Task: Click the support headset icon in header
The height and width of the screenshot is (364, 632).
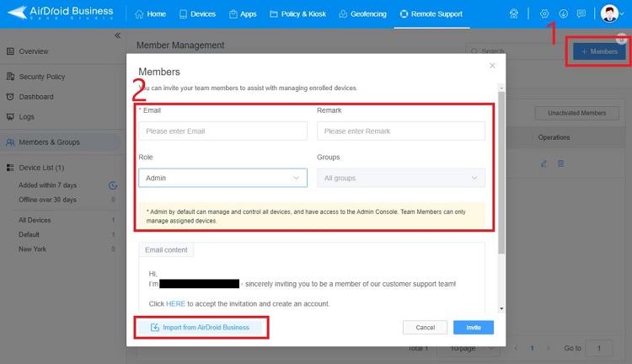Action: click(x=515, y=14)
